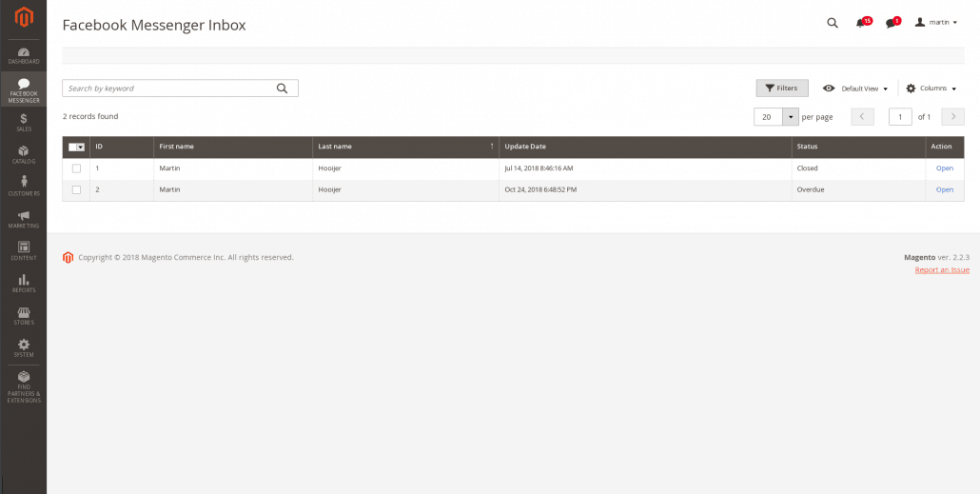
Task: Click the Filters button
Action: (781, 89)
